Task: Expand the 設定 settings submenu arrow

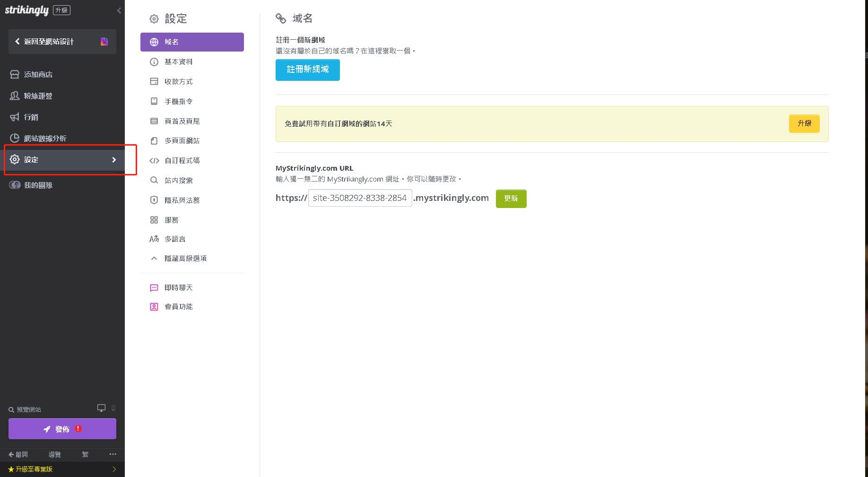Action: point(114,160)
